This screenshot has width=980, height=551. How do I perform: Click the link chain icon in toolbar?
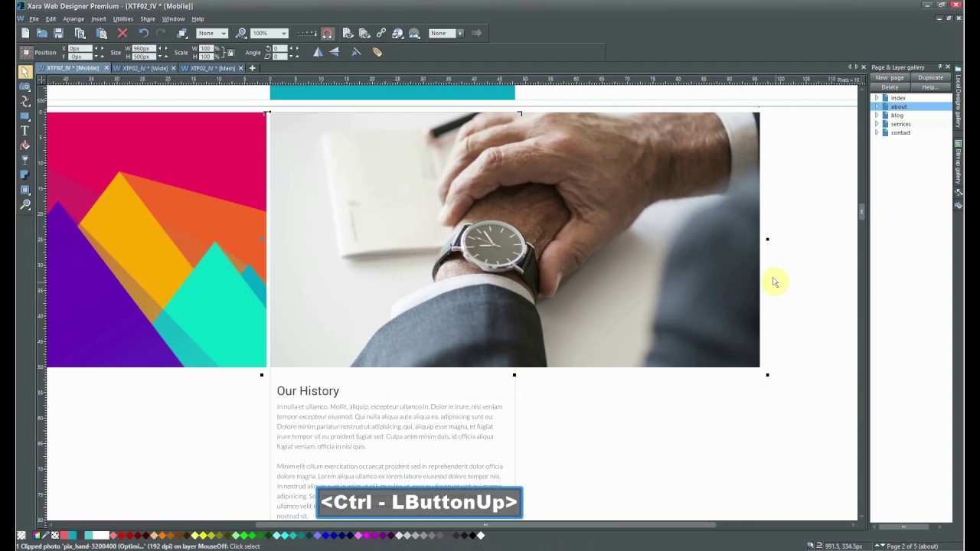[x=381, y=34]
